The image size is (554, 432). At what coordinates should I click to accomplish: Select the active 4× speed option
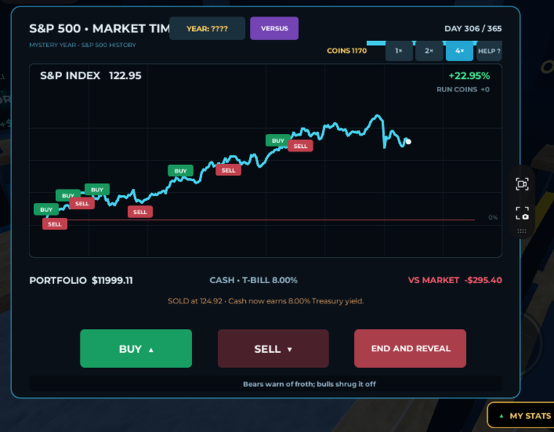tap(459, 51)
